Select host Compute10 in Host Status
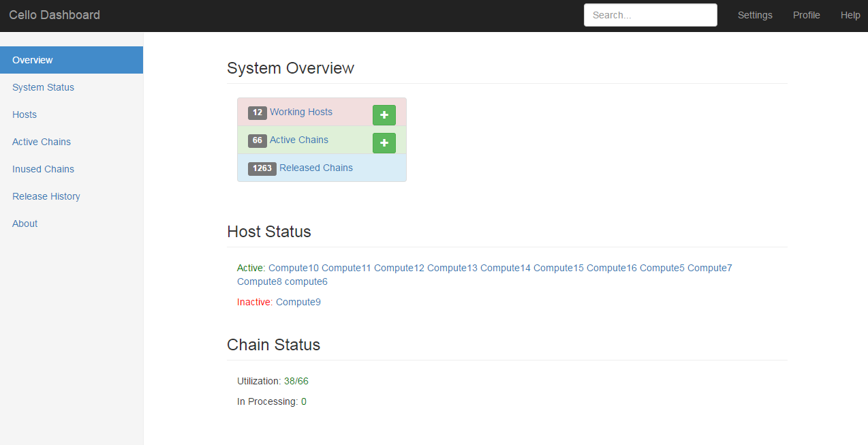 click(293, 268)
